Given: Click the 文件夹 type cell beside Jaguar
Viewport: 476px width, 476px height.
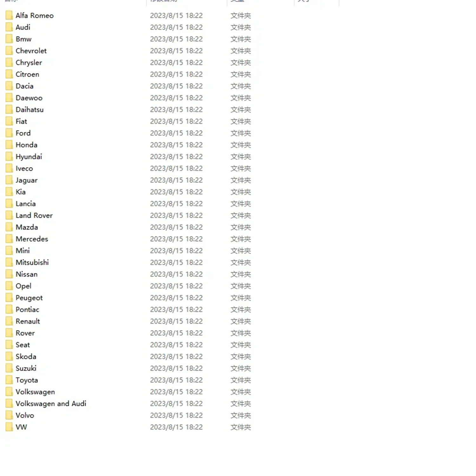Looking at the screenshot, I should (241, 180).
